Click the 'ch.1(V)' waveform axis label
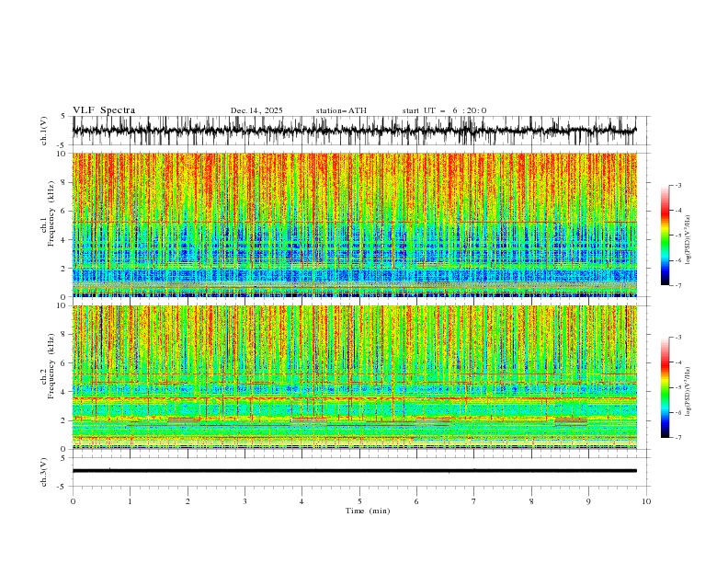This screenshot has width=728, height=563. (44, 131)
